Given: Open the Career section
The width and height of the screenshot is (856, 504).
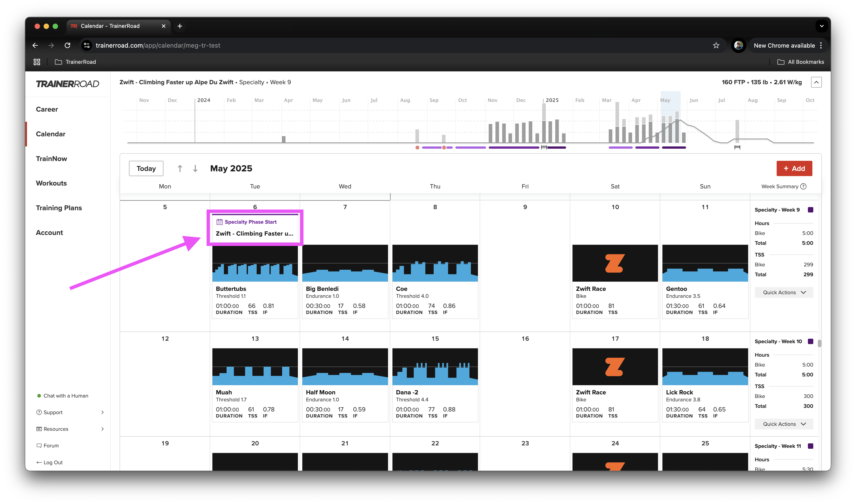Looking at the screenshot, I should pyautogui.click(x=47, y=109).
